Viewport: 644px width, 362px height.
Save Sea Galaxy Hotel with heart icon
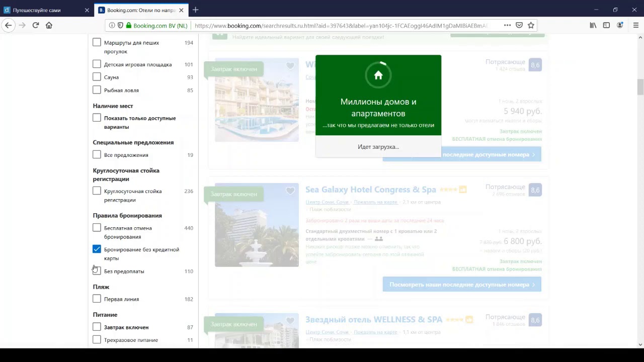(290, 191)
